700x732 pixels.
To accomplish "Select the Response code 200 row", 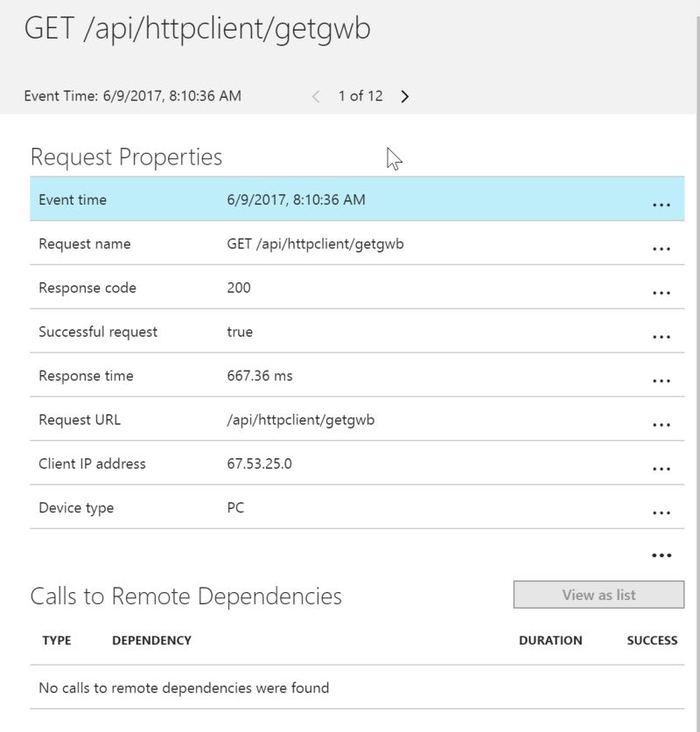I will pyautogui.click(x=262, y=289).
